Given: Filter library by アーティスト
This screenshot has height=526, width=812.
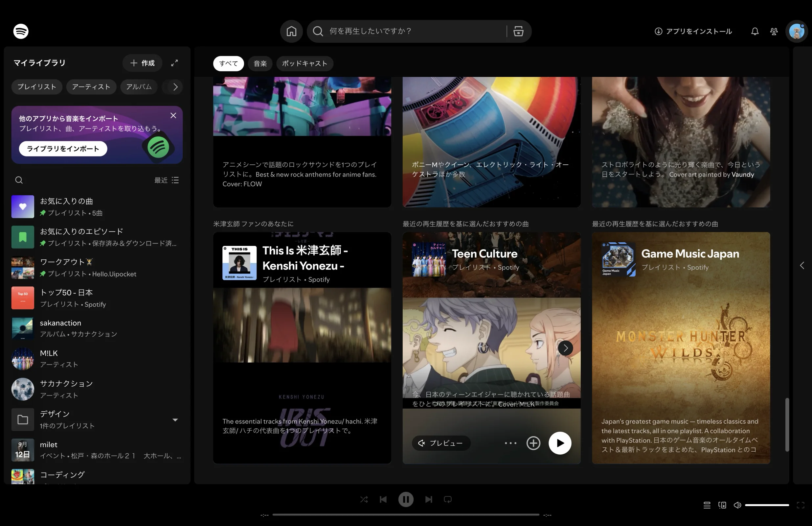Looking at the screenshot, I should point(91,87).
